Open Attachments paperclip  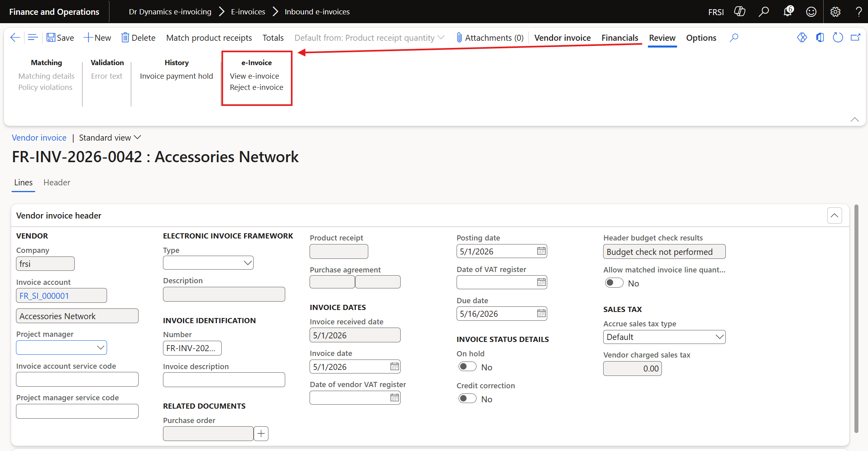click(490, 38)
